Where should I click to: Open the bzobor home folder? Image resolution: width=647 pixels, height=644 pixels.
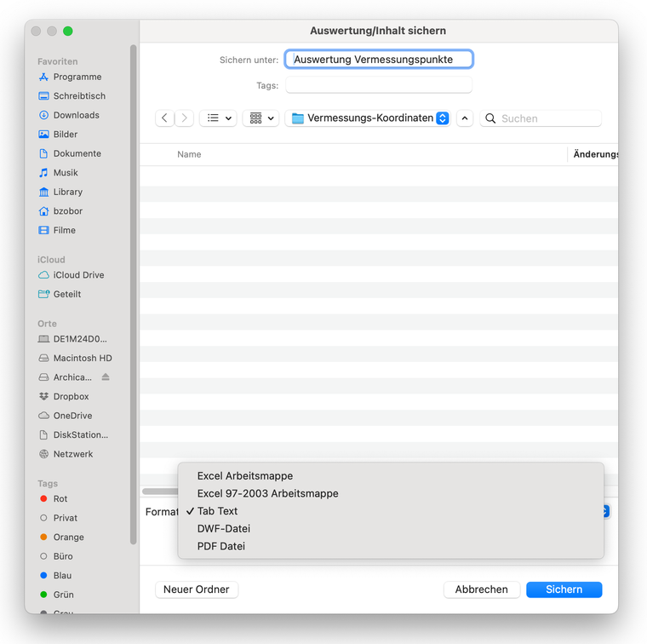coord(60,211)
